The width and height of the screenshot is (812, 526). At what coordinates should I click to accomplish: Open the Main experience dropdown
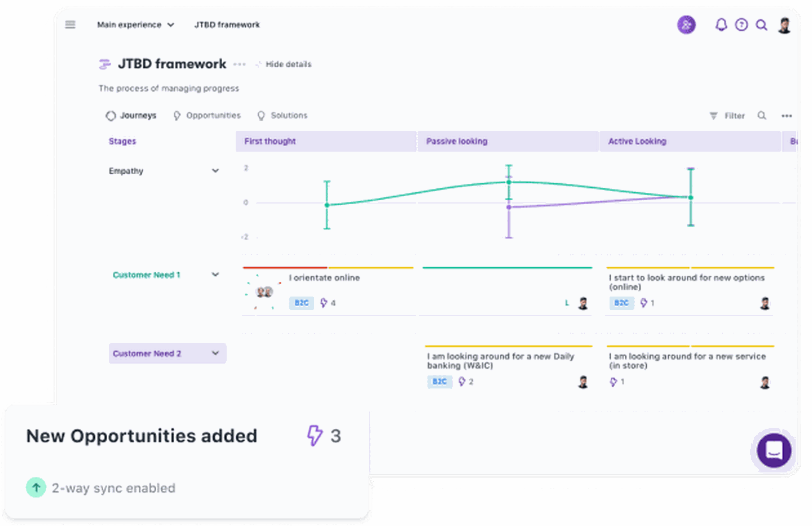pos(136,25)
